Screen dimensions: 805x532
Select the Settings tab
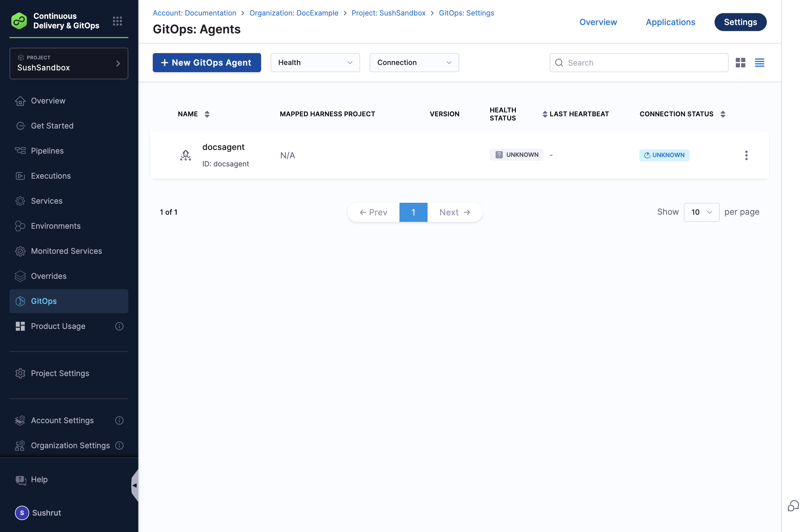click(x=740, y=22)
